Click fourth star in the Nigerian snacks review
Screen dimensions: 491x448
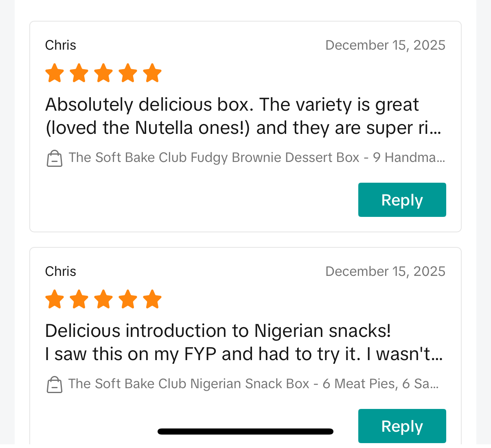128,299
